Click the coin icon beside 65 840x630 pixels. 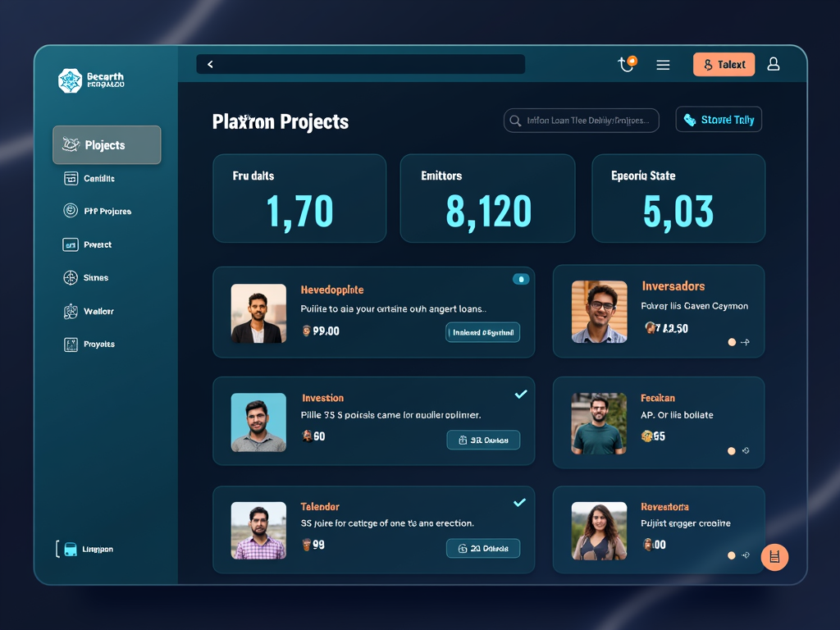tap(646, 436)
